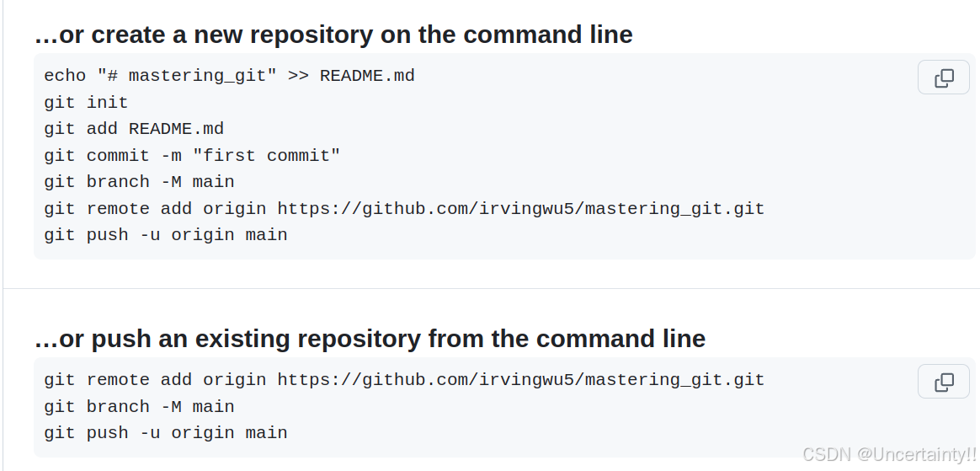Click "# mastering_git" quoted string
This screenshot has height=471, width=980.
tap(187, 76)
